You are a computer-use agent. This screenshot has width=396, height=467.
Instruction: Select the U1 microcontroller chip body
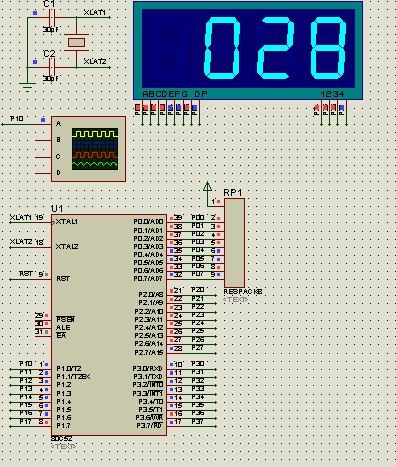click(x=109, y=325)
